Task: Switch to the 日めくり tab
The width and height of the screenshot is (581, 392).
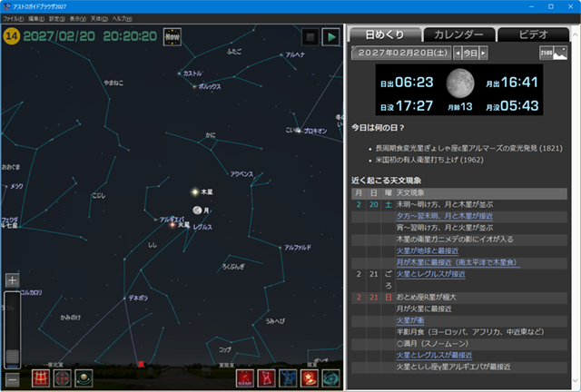Action: [x=385, y=34]
